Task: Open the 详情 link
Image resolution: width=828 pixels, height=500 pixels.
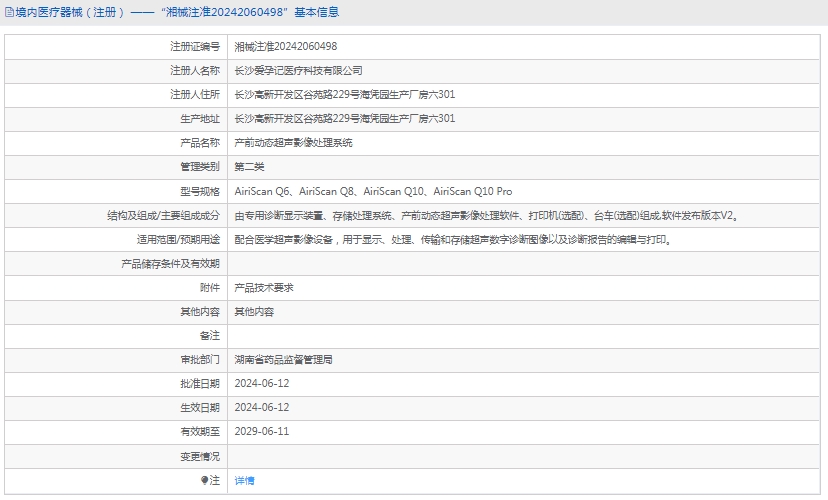Action: tap(244, 481)
